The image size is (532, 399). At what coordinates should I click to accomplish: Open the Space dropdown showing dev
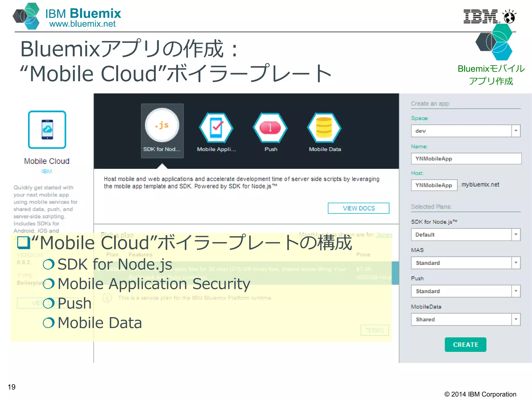click(466, 131)
